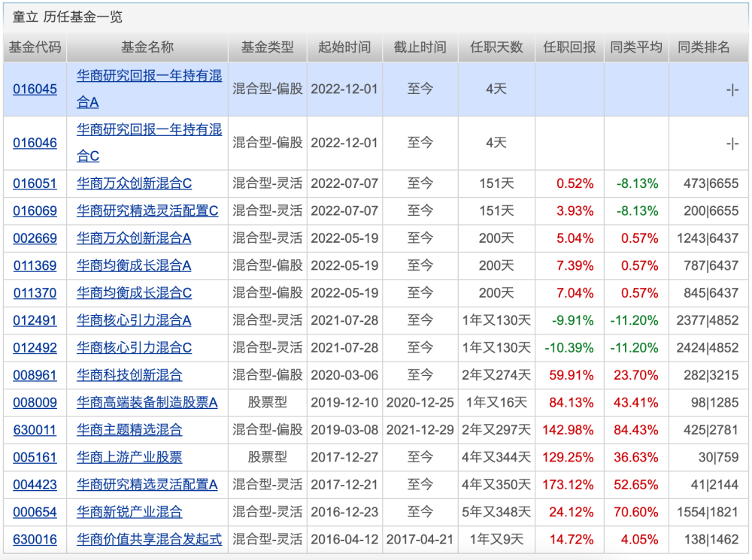Open fund code link 008009
The image size is (752, 560).
35,402
